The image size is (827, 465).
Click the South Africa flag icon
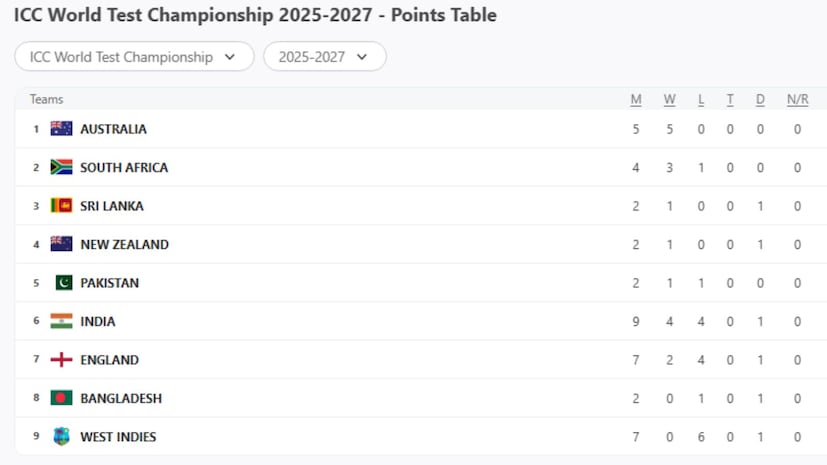tap(61, 167)
